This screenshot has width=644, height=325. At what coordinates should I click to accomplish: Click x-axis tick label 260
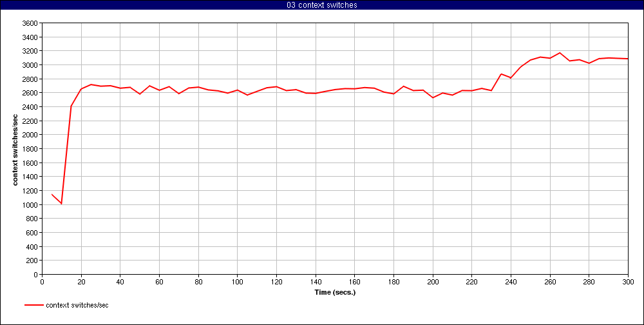[x=550, y=282]
